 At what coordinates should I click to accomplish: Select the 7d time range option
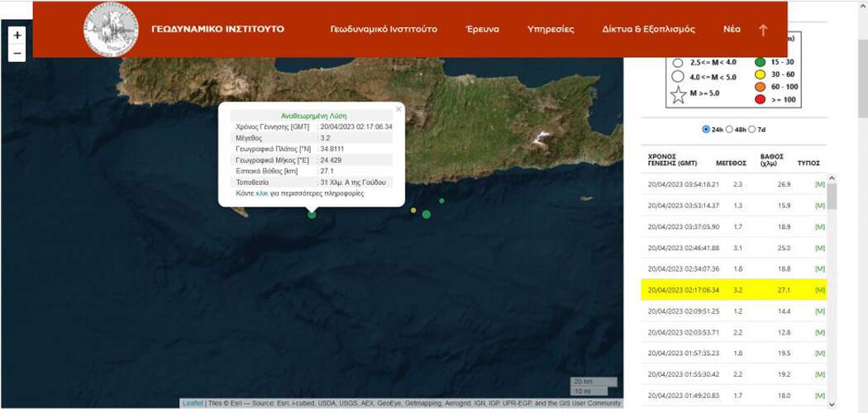pyautogui.click(x=751, y=130)
